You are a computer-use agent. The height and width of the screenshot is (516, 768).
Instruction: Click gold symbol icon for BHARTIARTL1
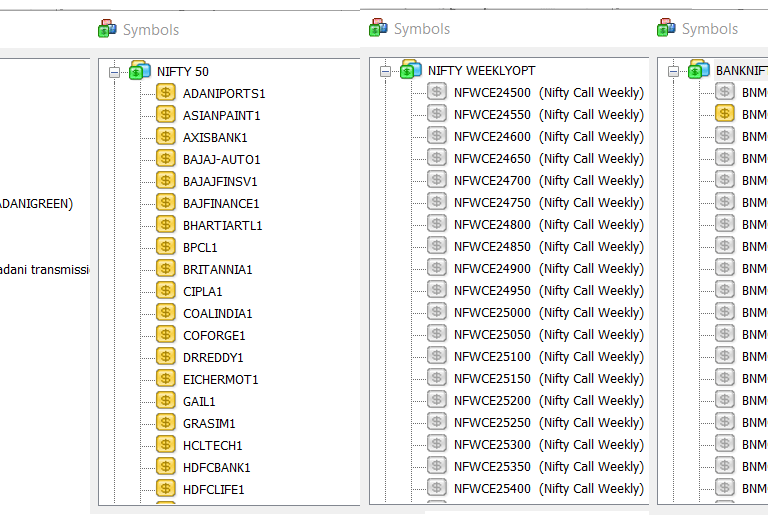pyautogui.click(x=166, y=225)
